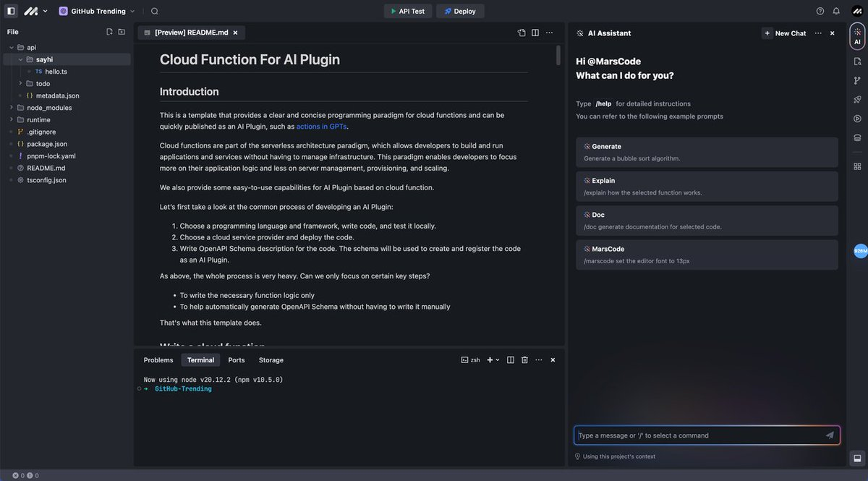
Task: Open the notifications bell
Action: [x=836, y=11]
